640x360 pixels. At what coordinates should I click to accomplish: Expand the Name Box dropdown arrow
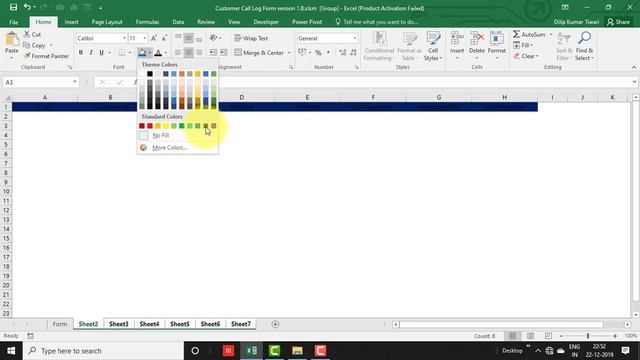coord(75,82)
